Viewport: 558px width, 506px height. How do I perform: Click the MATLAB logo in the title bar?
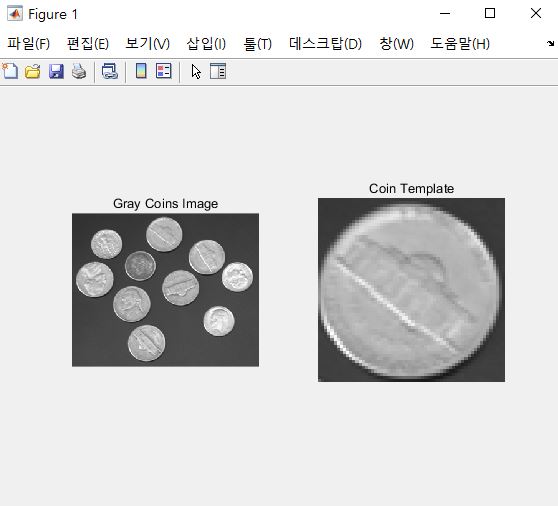(15, 14)
